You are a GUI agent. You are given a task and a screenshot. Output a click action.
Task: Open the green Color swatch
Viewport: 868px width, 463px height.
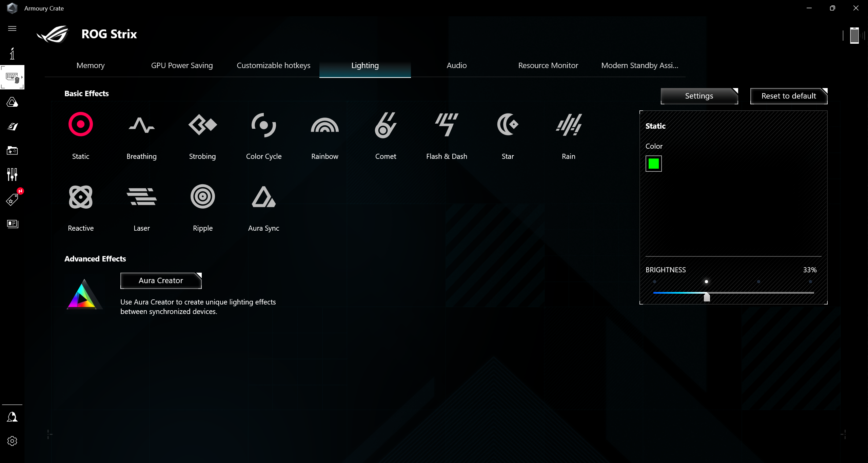653,164
